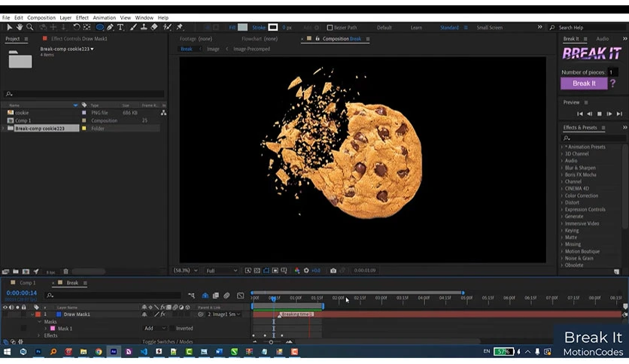The height and width of the screenshot is (364, 629).
Task: Click Toggle Switches / Modes button
Action: point(168,341)
